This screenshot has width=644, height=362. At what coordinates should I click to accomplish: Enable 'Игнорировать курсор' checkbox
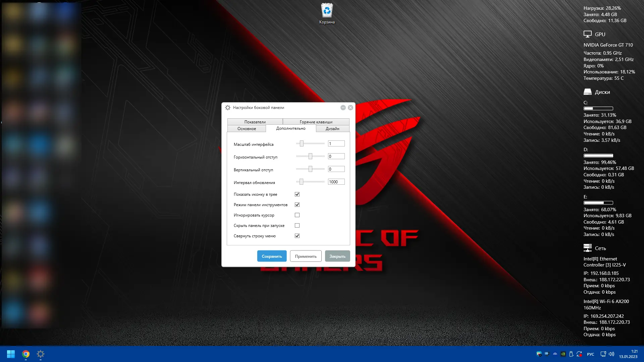point(297,215)
